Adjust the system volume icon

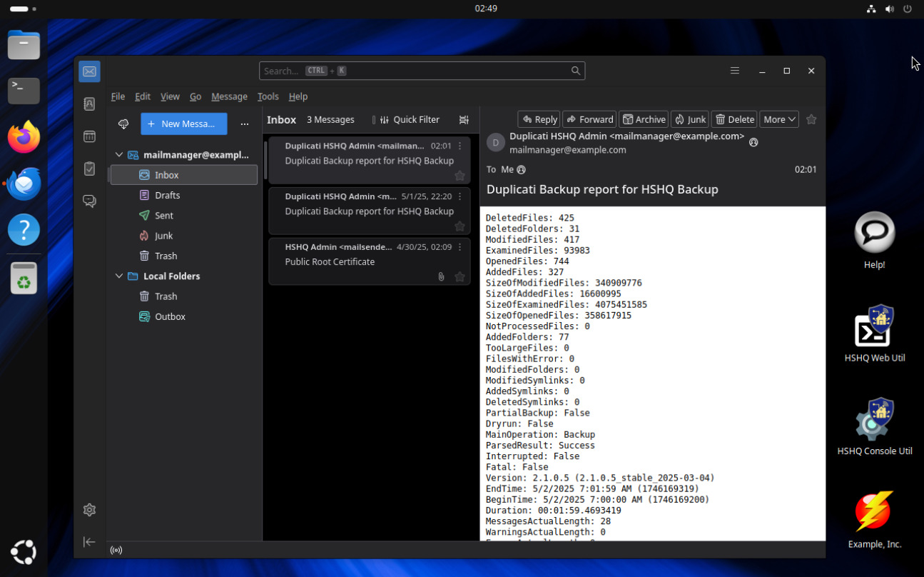click(889, 9)
